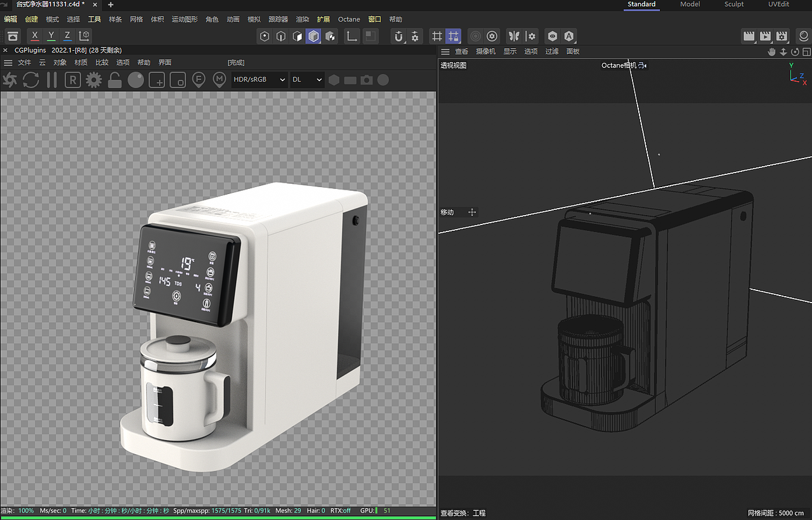
Task: Pause the Octane render
Action: [52, 80]
